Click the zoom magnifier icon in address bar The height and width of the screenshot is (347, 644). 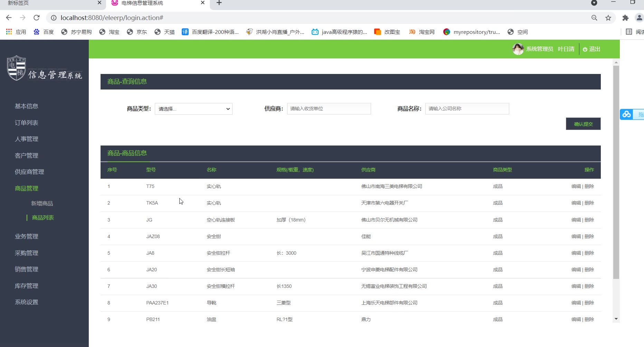pyautogui.click(x=594, y=18)
